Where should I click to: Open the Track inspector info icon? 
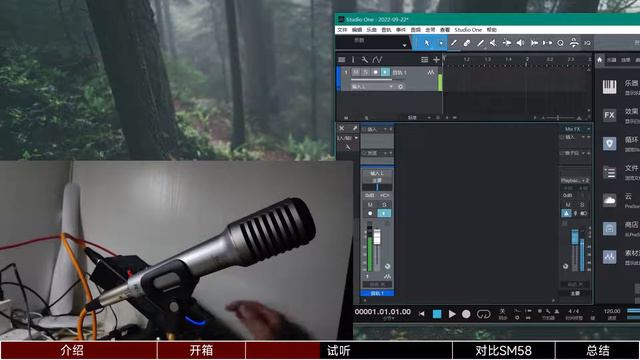click(353, 60)
